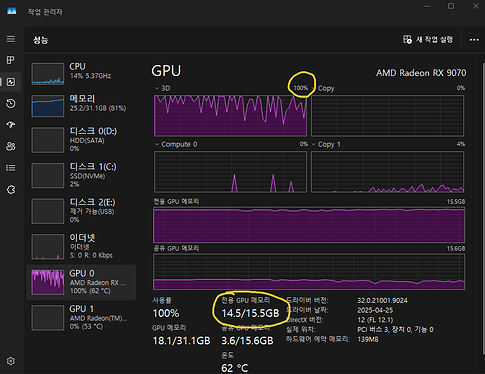Viewport: 485px width, 374px height.
Task: Expand the 3D engine graph dropdown
Action: [156, 88]
